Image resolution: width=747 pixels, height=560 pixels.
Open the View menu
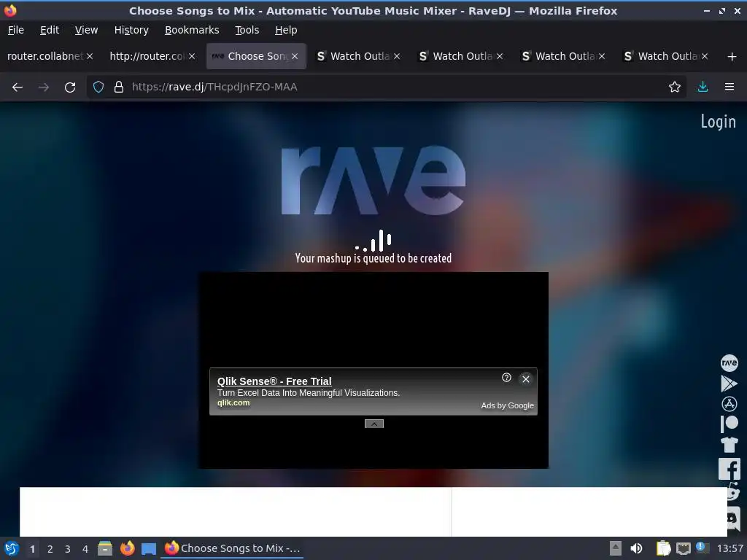pyautogui.click(x=86, y=30)
